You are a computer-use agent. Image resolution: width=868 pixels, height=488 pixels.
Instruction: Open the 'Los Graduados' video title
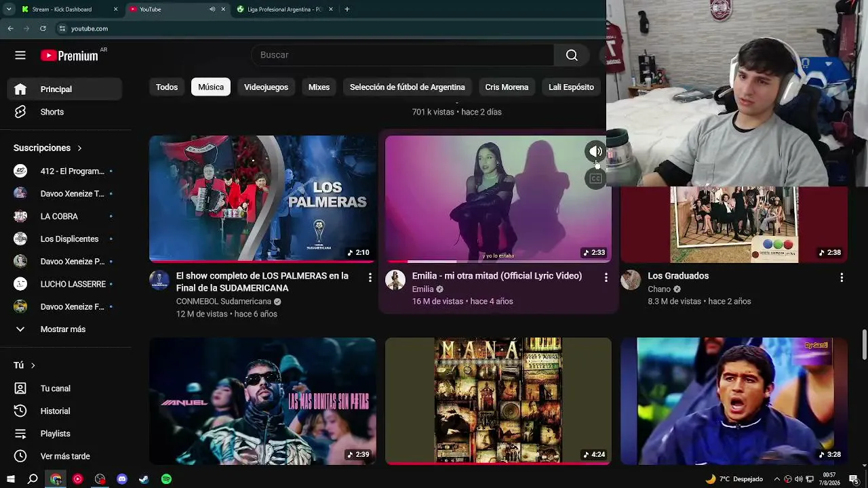click(678, 276)
